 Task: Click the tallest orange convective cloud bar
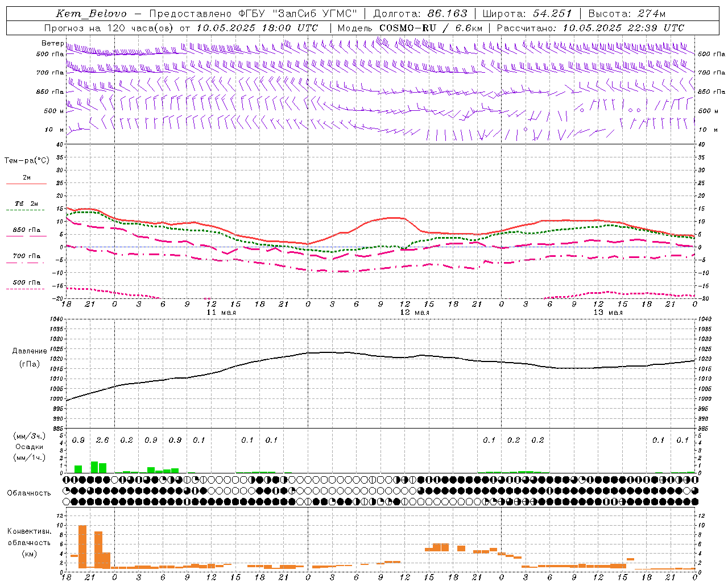coord(82,547)
